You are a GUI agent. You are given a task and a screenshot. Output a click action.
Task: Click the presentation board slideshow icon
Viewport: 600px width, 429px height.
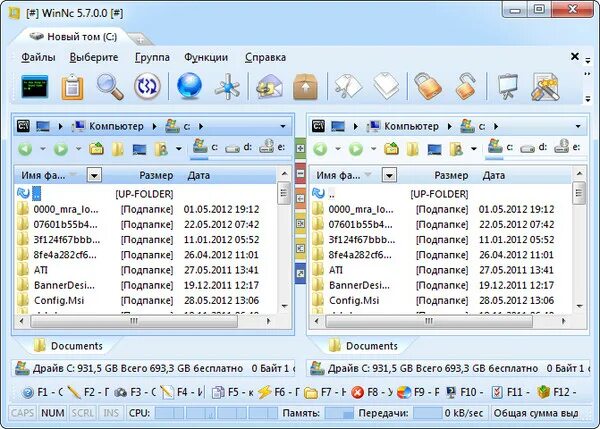point(507,87)
